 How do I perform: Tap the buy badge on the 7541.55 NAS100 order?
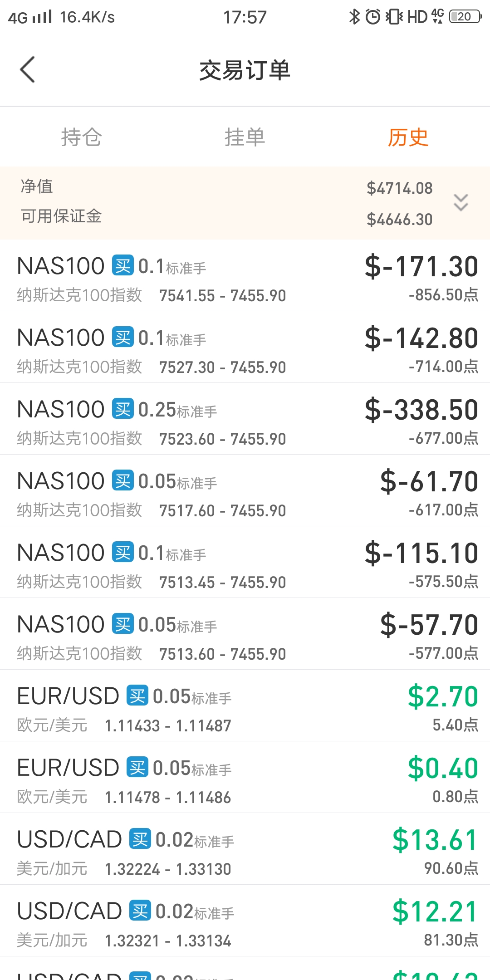(x=123, y=265)
